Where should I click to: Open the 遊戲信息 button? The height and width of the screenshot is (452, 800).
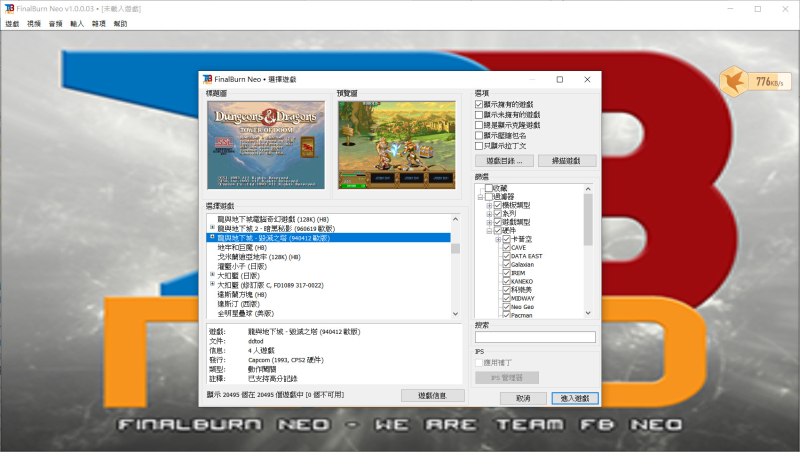coord(433,395)
